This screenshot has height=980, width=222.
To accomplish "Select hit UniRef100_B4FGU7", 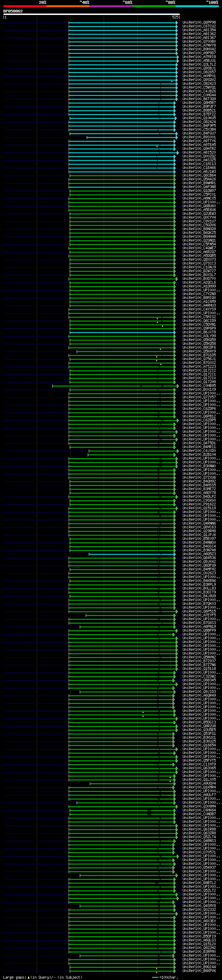I will [x=199, y=133].
